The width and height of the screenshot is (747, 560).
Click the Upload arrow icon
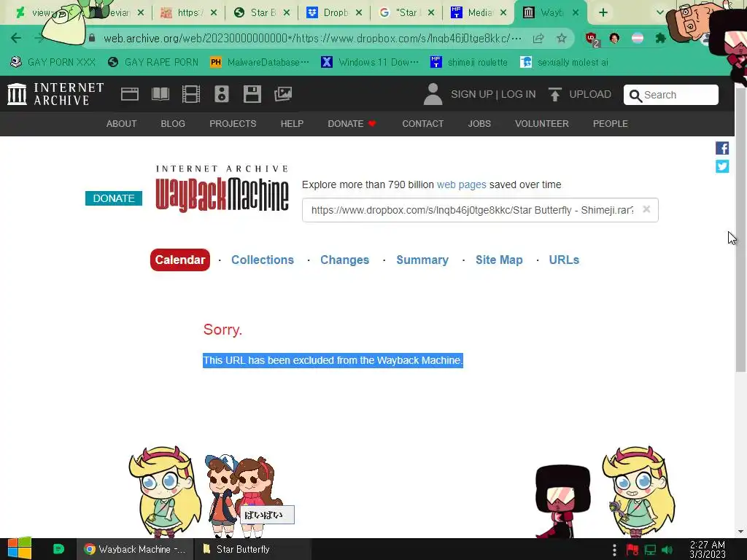pos(554,94)
